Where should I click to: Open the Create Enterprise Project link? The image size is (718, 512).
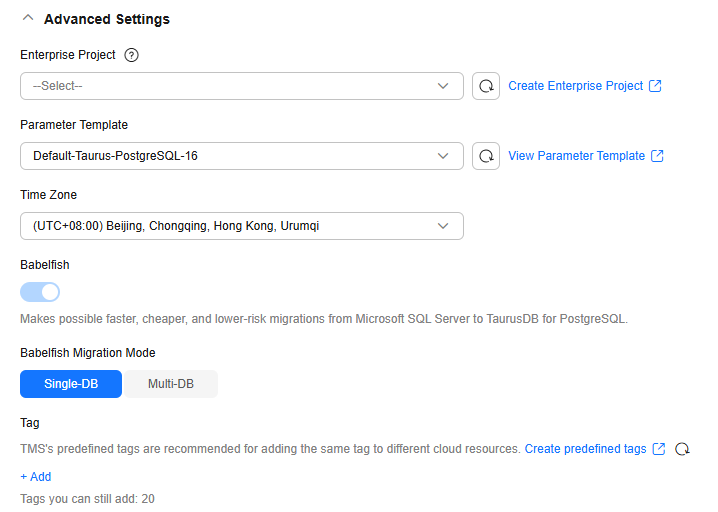pos(575,86)
